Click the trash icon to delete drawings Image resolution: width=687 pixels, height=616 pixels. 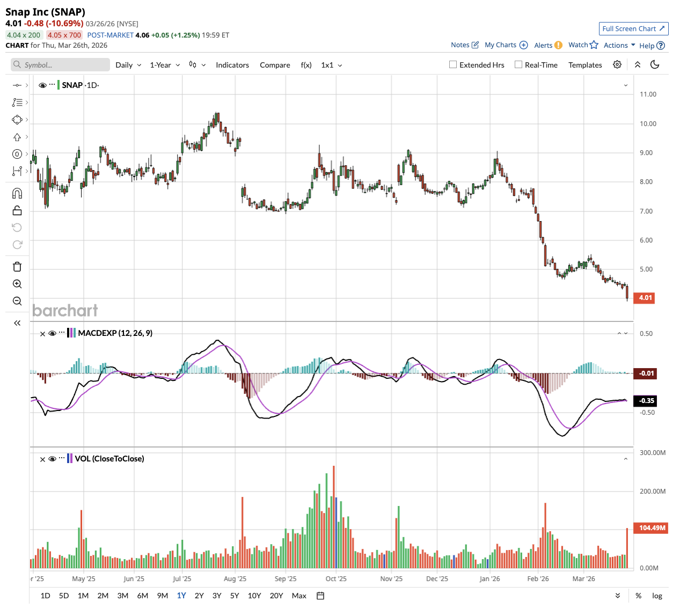click(x=17, y=267)
